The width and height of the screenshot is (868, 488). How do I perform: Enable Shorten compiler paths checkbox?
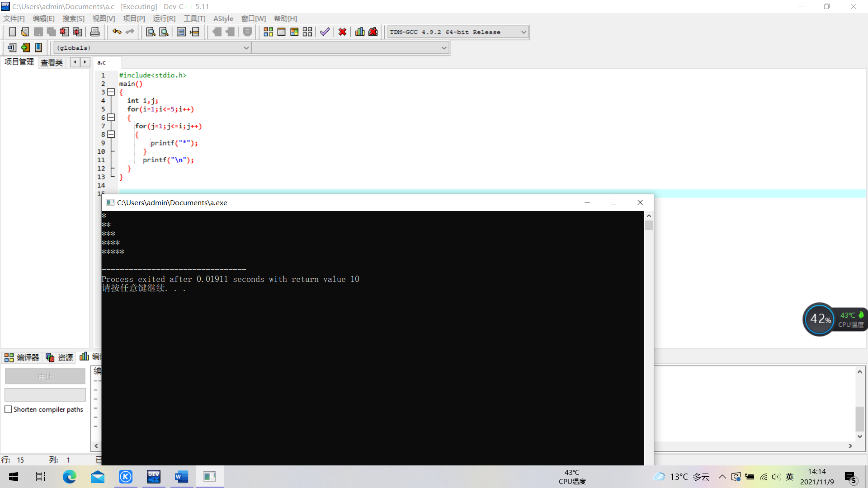pyautogui.click(x=8, y=409)
